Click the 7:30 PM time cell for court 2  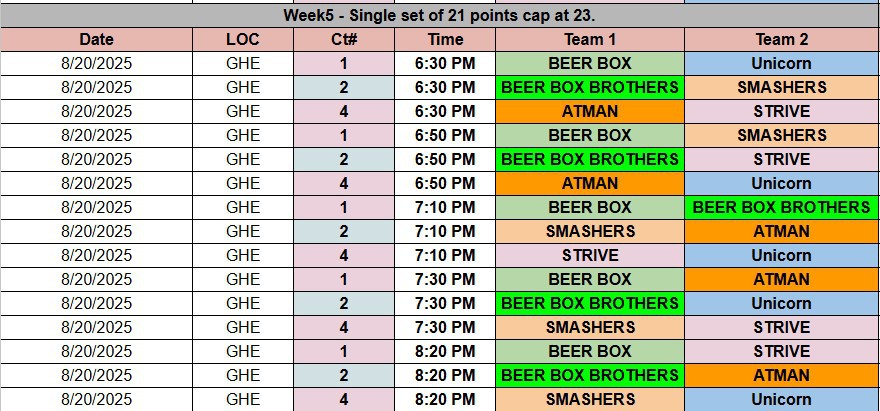(445, 304)
